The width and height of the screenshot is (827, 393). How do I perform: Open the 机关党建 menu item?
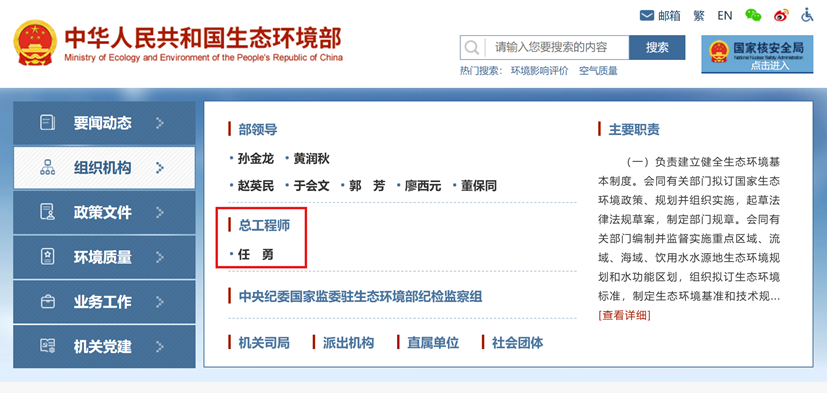coord(104,346)
